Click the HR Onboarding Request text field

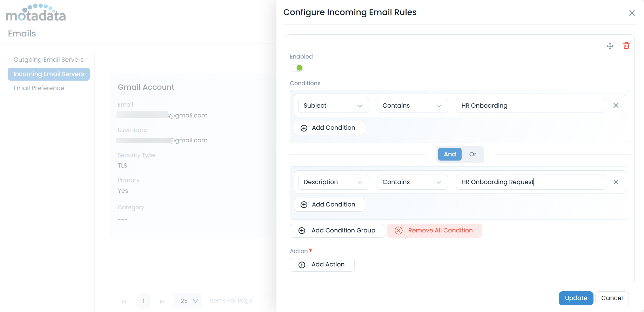tap(530, 182)
